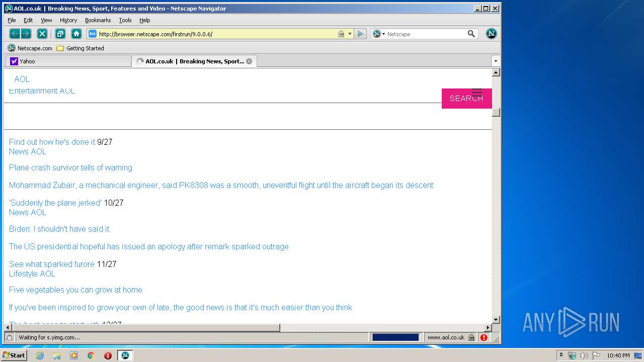Click the search magnifier icon
This screenshot has height=362, width=644.
[x=471, y=34]
